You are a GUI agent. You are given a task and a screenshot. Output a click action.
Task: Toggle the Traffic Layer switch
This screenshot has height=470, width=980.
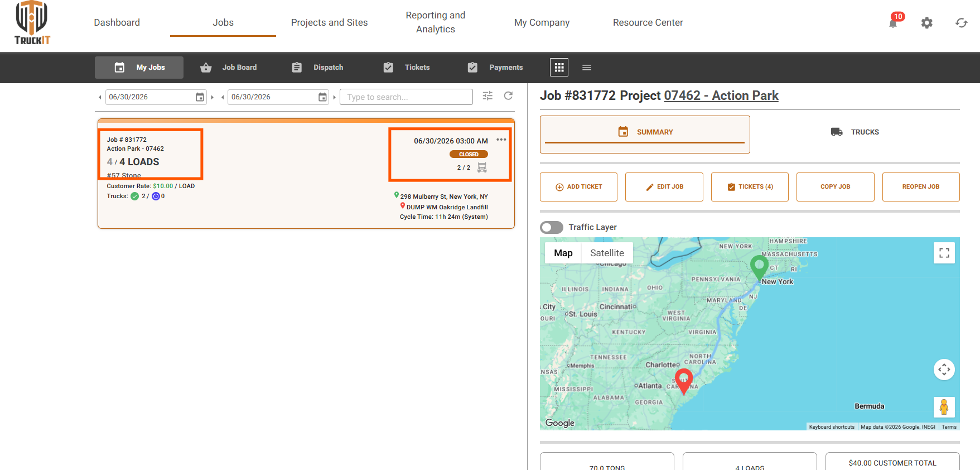(x=552, y=227)
